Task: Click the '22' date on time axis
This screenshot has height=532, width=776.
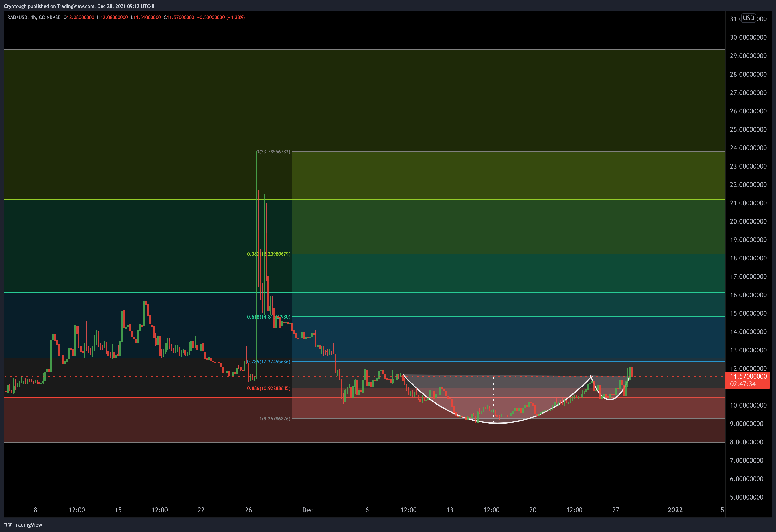Action: [x=201, y=510]
